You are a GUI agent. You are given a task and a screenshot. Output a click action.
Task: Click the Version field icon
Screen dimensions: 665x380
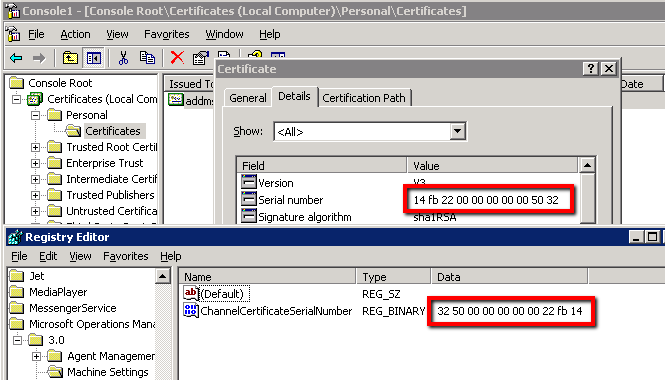(x=249, y=182)
